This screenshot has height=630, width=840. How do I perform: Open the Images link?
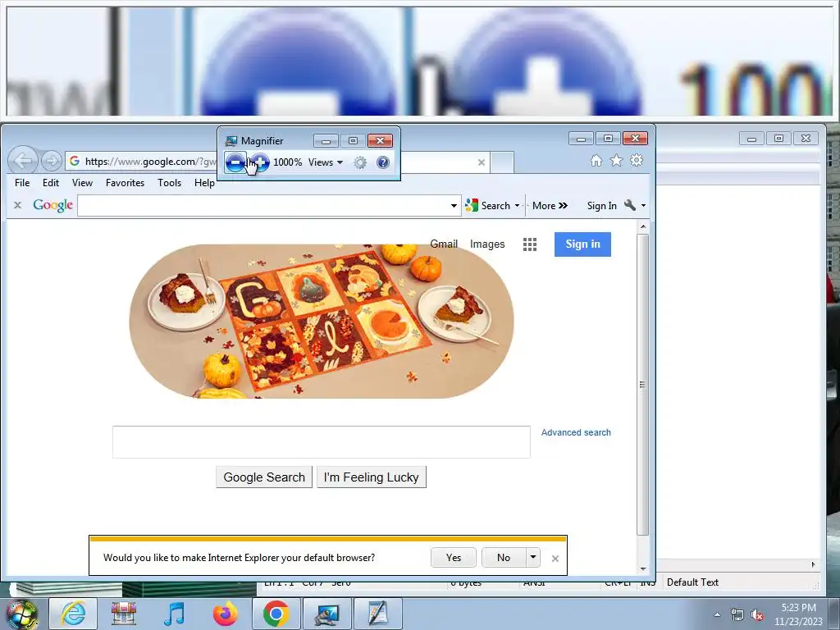click(487, 244)
